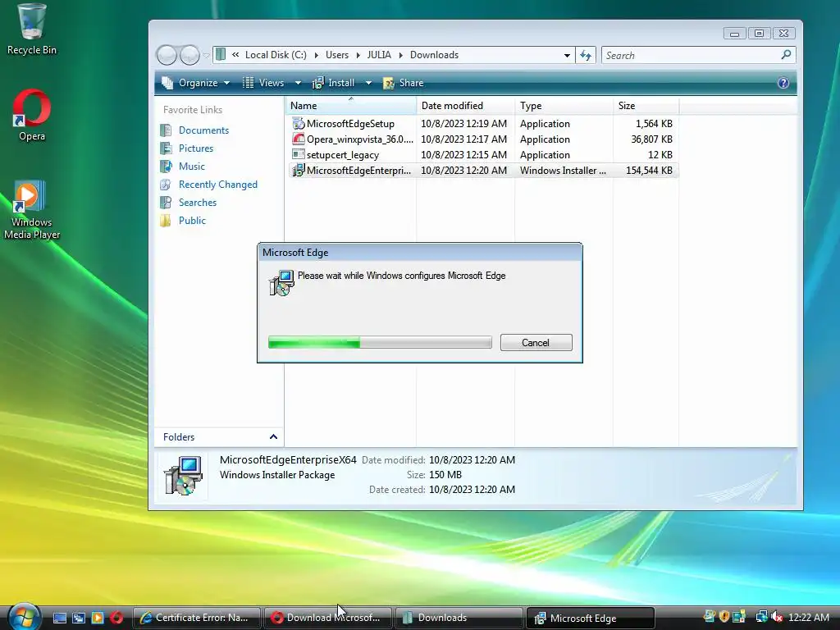Expand the Folders pane chevron
840x630 pixels.
[x=273, y=436]
